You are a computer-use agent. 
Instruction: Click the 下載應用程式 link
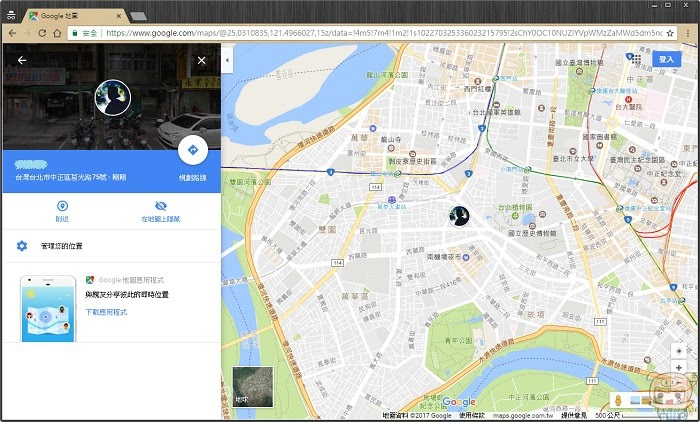[x=106, y=312]
